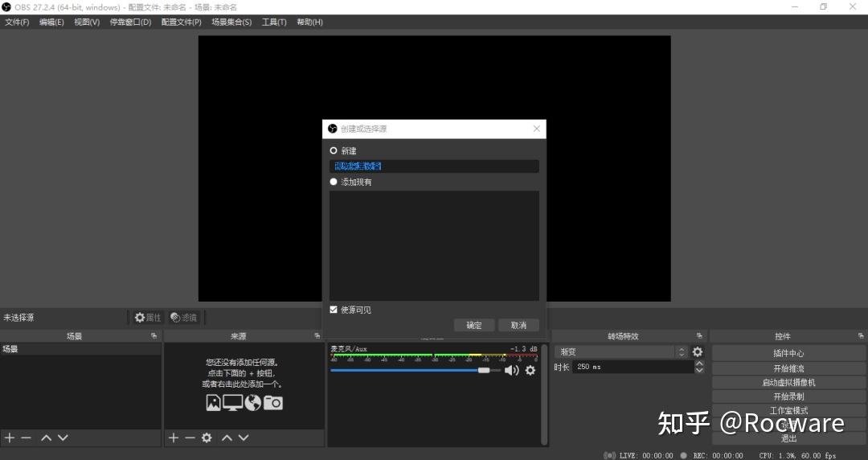Open the 场景集合(S) menu

pyautogui.click(x=231, y=23)
